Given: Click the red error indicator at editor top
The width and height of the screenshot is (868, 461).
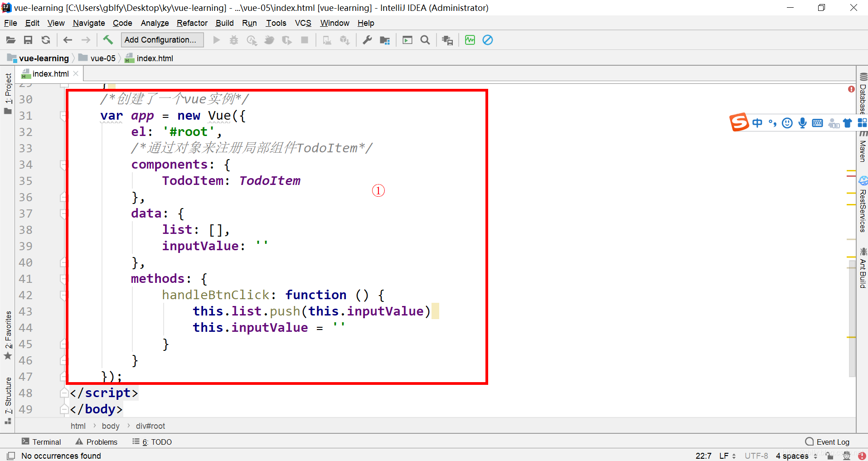Looking at the screenshot, I should click(x=851, y=89).
